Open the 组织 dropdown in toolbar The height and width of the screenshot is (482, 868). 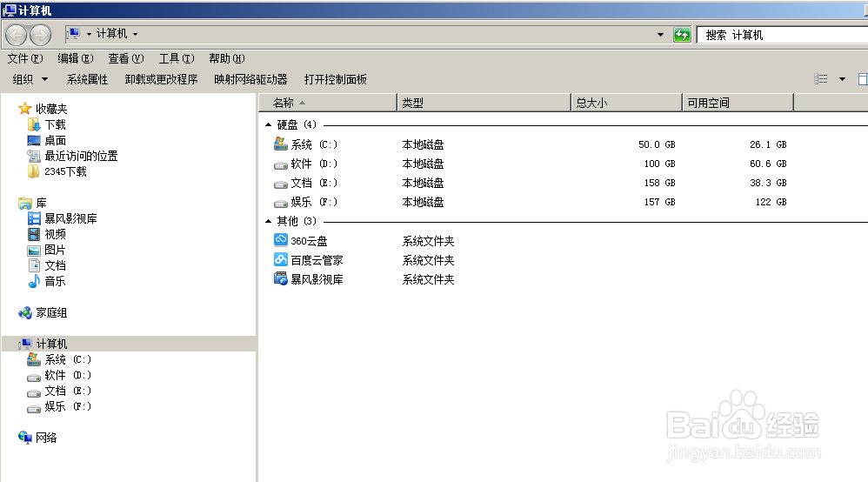pos(30,79)
